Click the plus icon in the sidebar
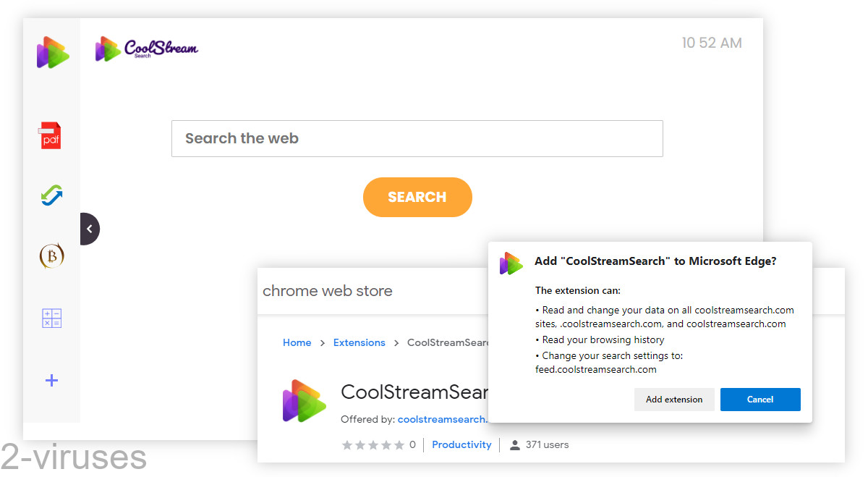The height and width of the screenshot is (477, 868). pos(51,380)
